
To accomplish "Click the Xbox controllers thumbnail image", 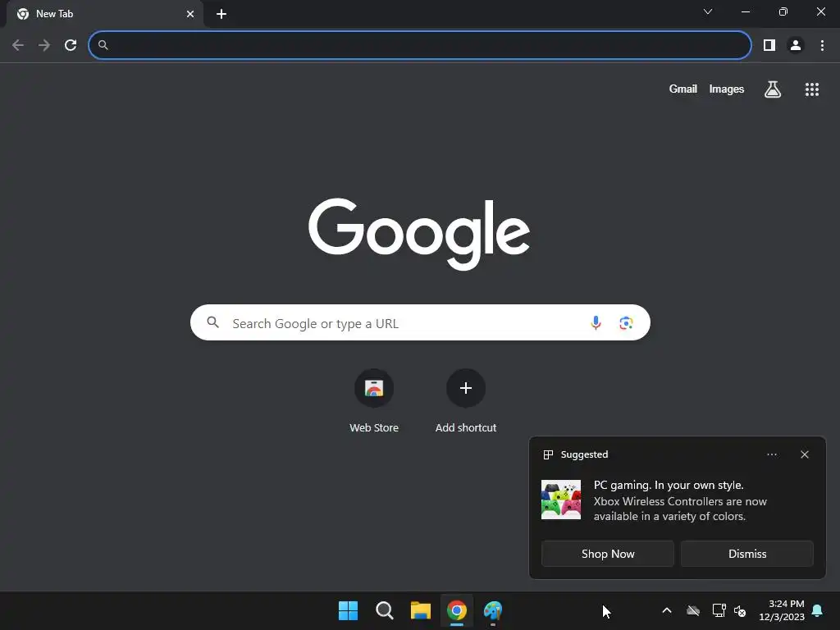I will (x=561, y=500).
